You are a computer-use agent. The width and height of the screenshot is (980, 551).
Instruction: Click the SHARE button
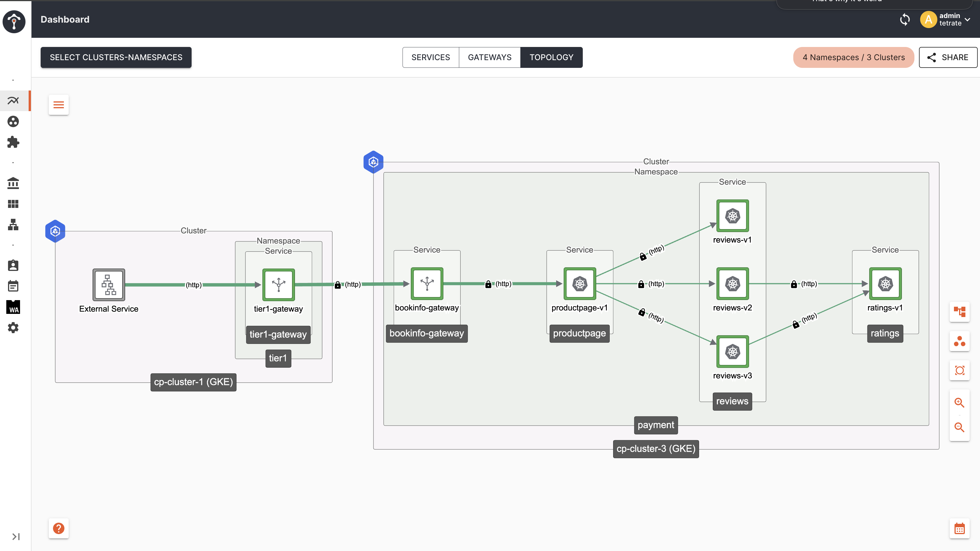[x=948, y=58]
